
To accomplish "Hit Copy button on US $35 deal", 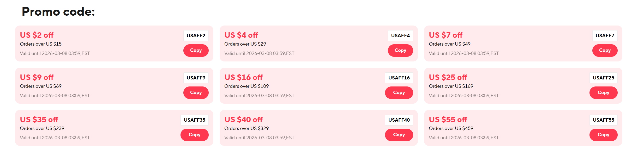I will (194, 135).
